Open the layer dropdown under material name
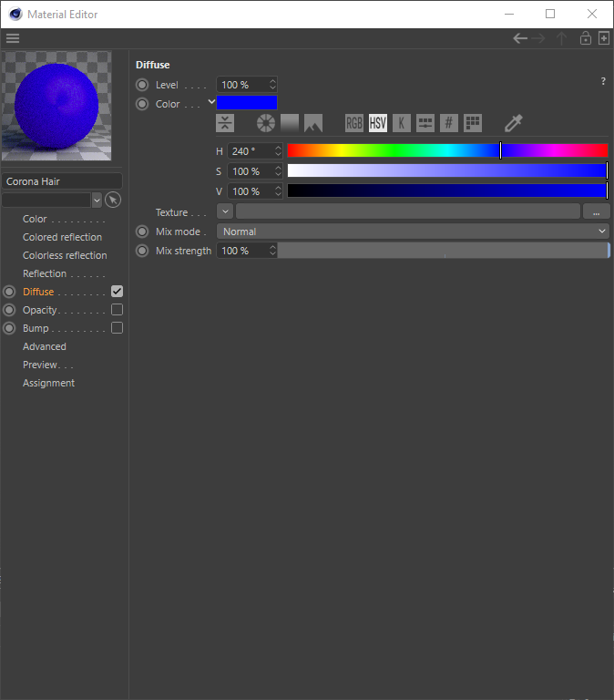This screenshot has height=700, width=614. [97, 200]
